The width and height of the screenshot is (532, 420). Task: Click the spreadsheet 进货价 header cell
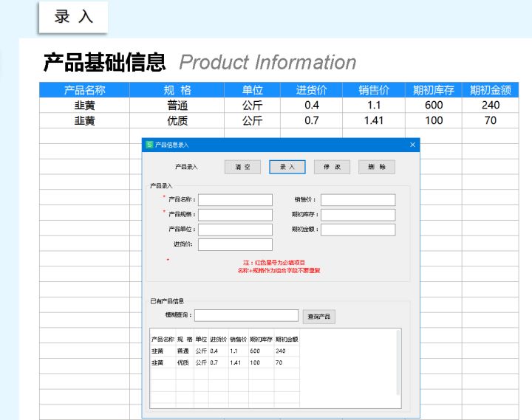click(x=312, y=90)
